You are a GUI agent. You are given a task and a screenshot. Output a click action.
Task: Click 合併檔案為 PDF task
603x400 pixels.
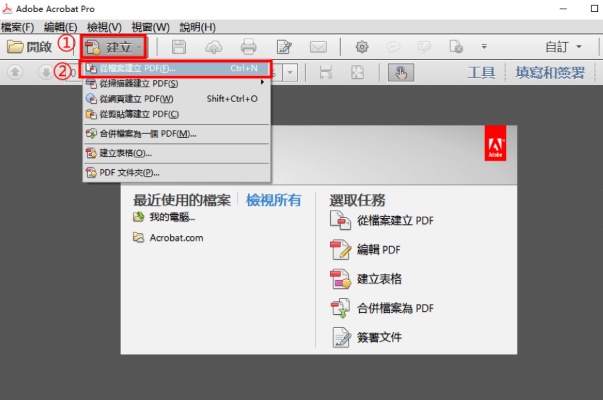(395, 308)
